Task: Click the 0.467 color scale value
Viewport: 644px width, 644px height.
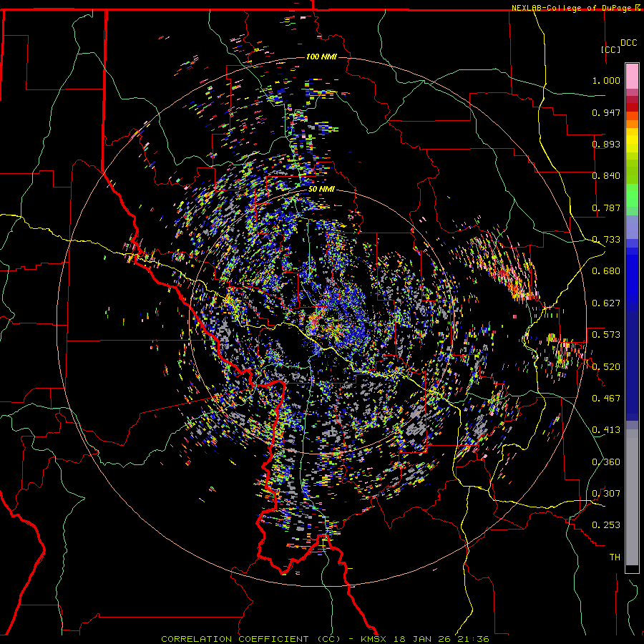Action: coord(606,399)
